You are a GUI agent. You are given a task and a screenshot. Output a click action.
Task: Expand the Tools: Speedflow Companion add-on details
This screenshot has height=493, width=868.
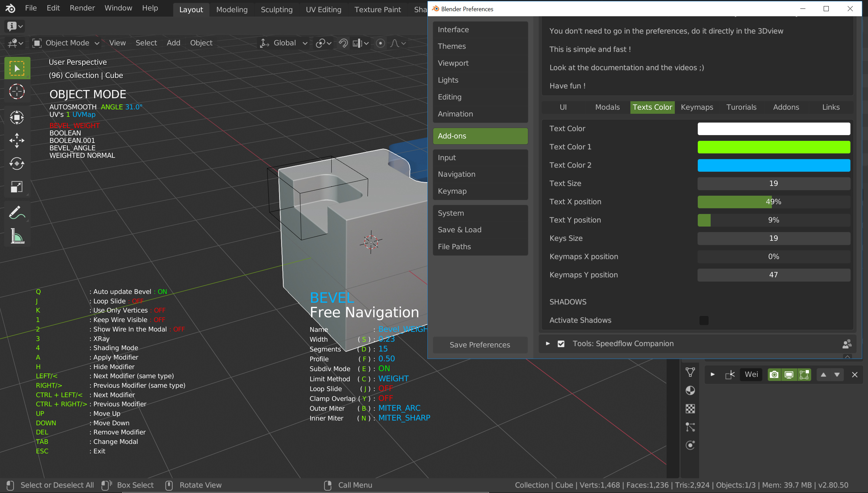(x=548, y=343)
